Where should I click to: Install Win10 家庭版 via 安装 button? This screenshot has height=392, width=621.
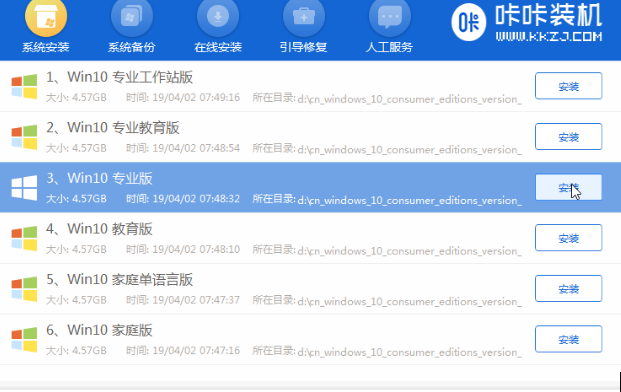pyautogui.click(x=568, y=339)
